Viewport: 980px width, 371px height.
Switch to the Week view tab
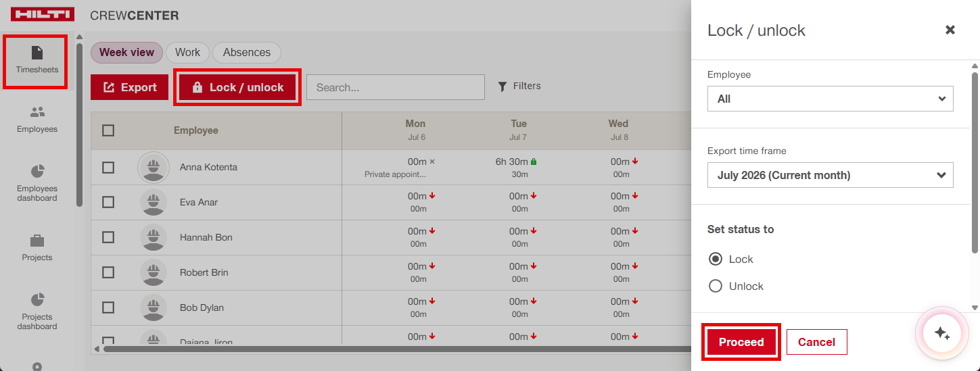127,52
